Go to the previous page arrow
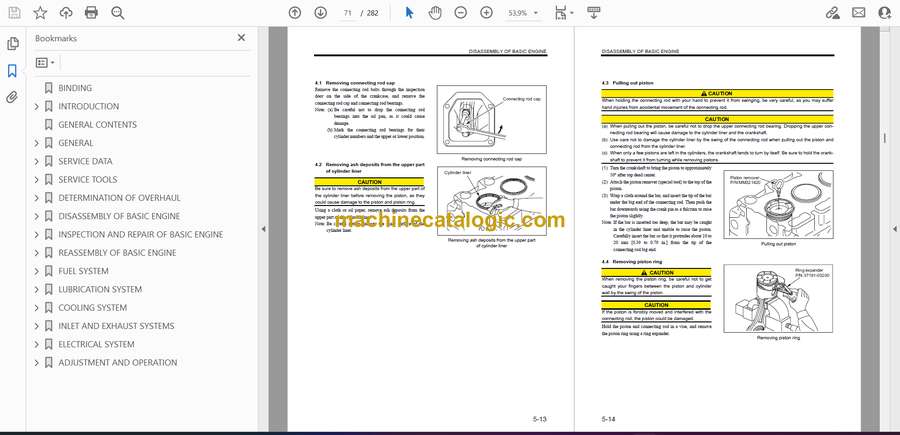This screenshot has width=900, height=435. point(294,13)
